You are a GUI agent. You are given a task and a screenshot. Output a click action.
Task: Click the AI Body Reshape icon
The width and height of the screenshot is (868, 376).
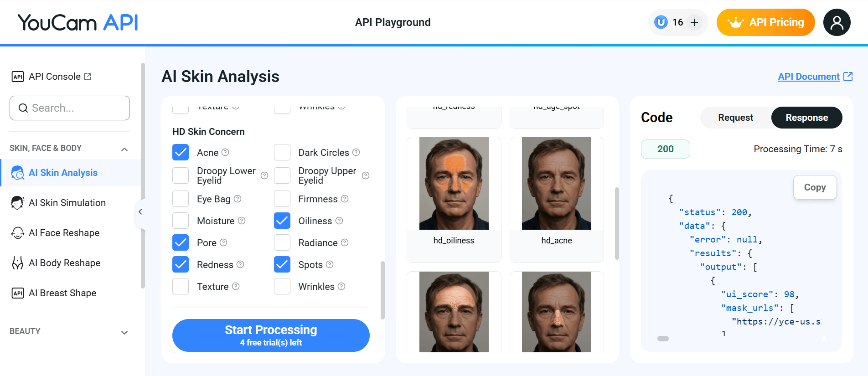click(17, 263)
